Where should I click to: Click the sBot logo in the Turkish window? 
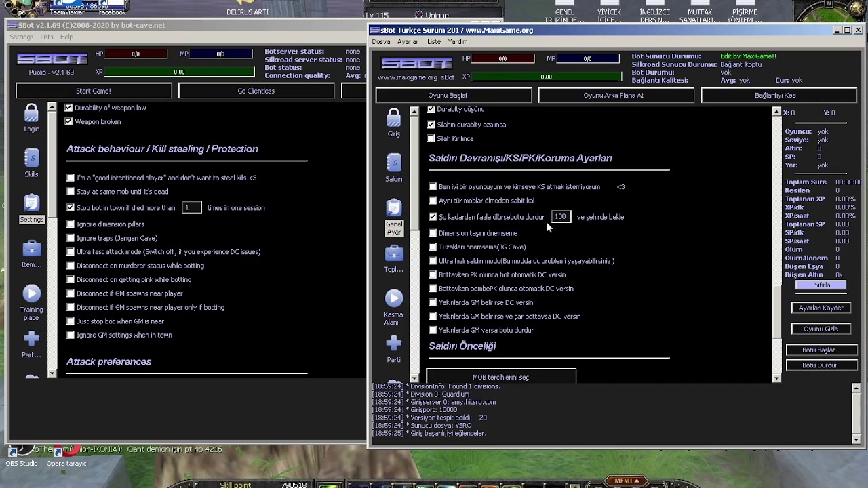click(x=416, y=64)
